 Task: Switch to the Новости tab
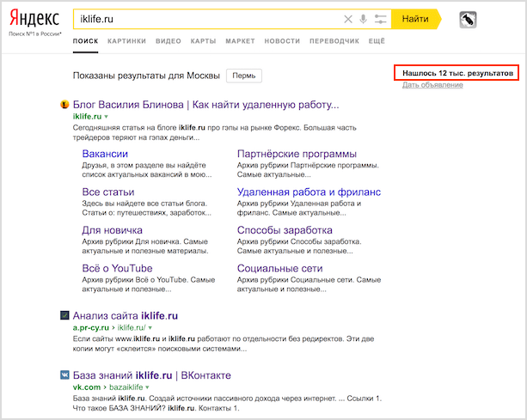[282, 41]
